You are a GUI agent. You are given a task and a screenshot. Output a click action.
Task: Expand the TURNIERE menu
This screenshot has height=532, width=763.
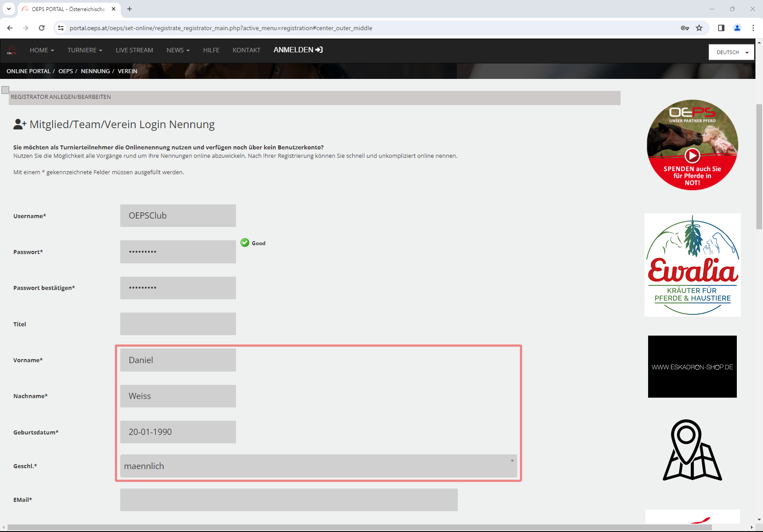click(x=85, y=50)
